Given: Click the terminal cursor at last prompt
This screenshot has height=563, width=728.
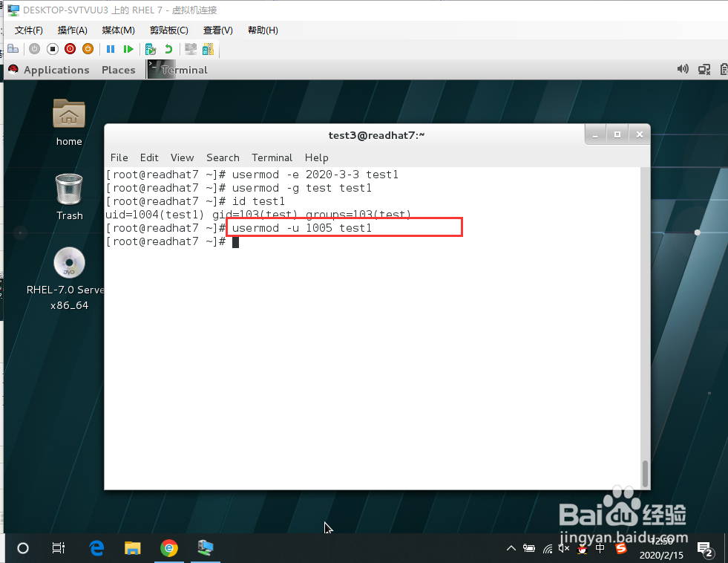Looking at the screenshot, I should coord(235,242).
